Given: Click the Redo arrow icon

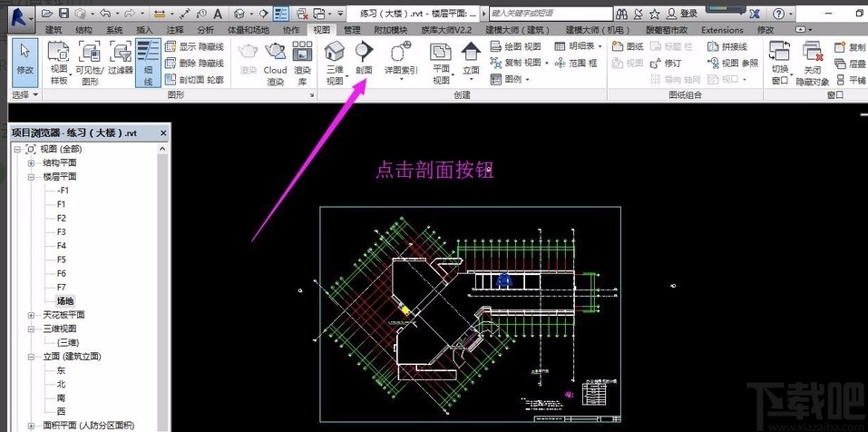Looking at the screenshot, I should pyautogui.click(x=131, y=13).
